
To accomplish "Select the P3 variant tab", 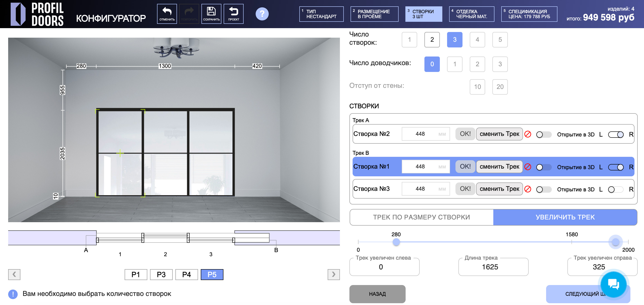I will tap(161, 274).
